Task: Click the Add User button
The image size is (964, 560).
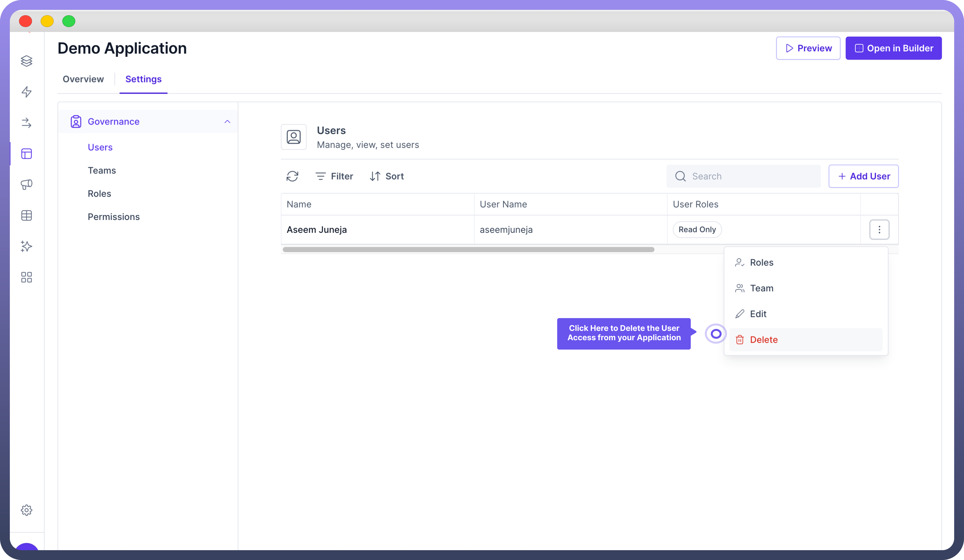Action: click(x=863, y=176)
